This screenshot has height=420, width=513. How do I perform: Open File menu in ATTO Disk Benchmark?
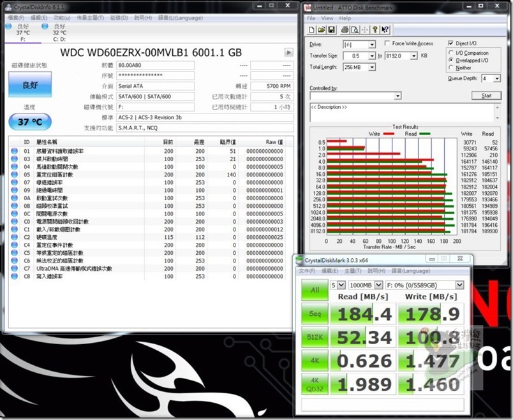pos(311,18)
